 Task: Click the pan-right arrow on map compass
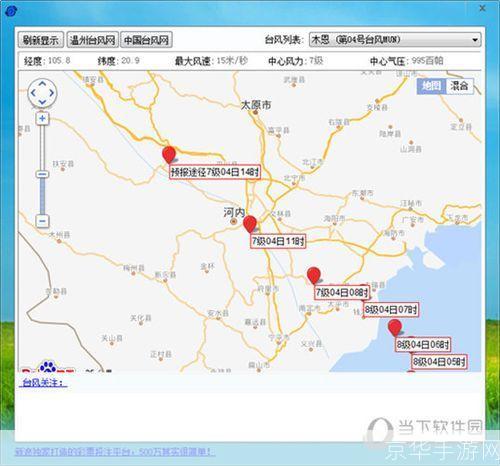point(51,93)
